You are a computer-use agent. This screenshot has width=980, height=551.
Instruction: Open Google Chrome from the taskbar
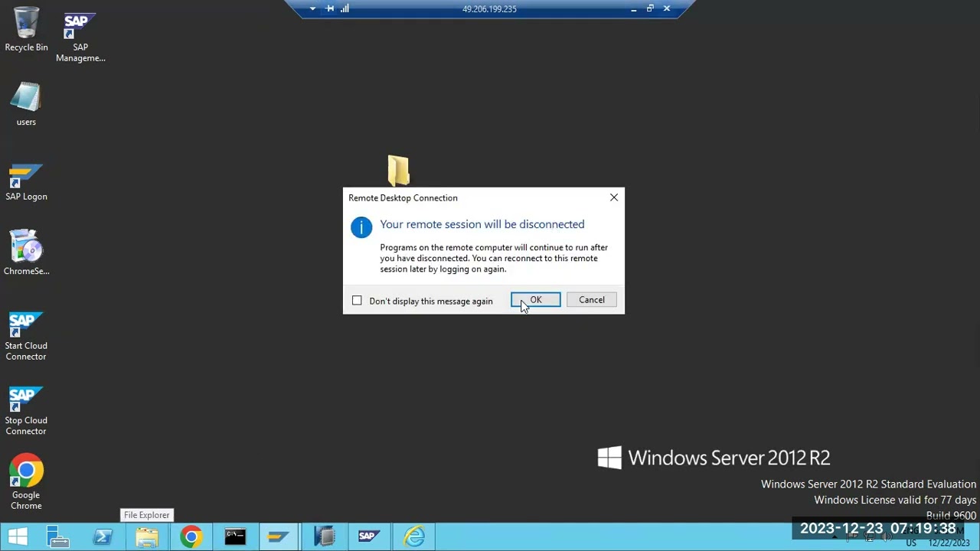[x=191, y=536]
